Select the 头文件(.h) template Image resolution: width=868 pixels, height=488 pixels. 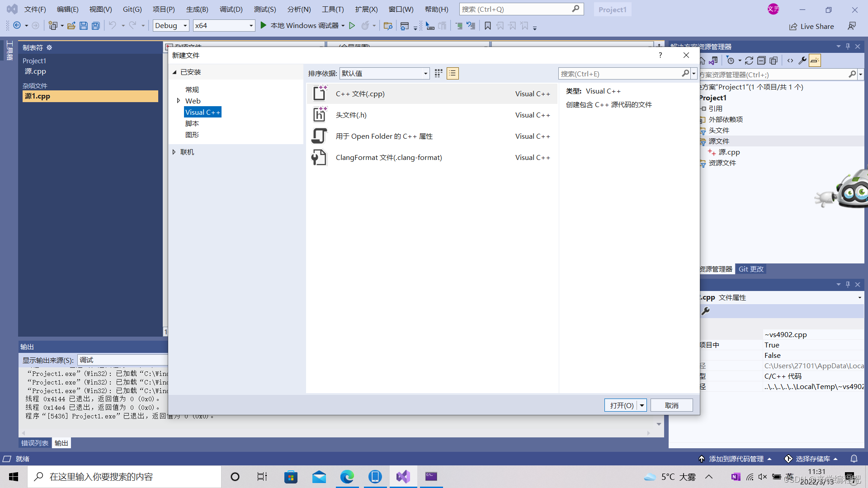point(351,115)
